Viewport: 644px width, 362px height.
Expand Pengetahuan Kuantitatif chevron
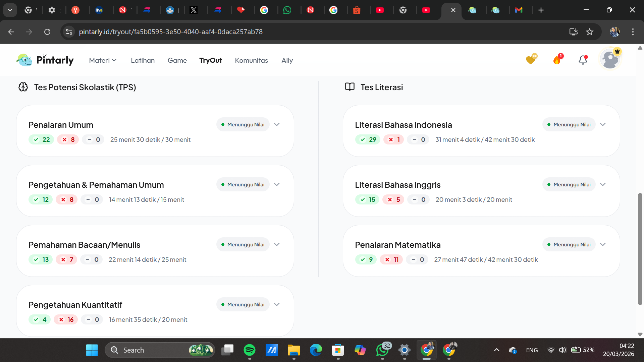pos(277,304)
